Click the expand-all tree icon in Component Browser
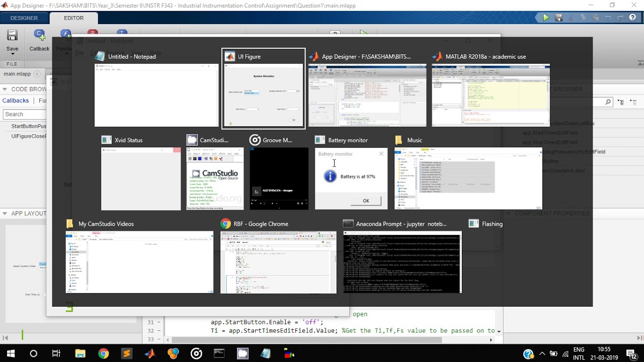 pos(620,102)
